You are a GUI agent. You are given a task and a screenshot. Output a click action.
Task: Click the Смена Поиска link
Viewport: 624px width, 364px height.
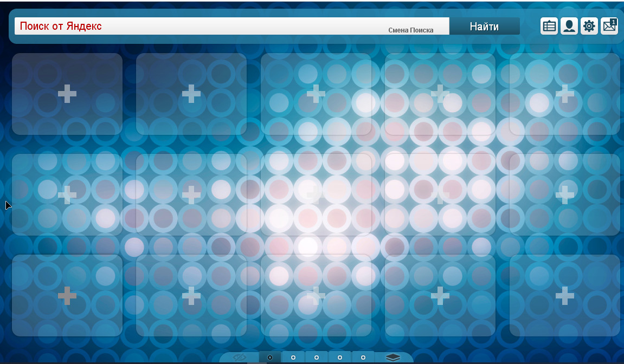410,30
